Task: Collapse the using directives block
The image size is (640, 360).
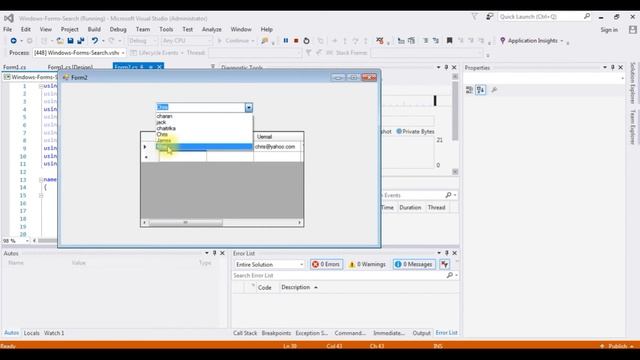Action: click(x=41, y=86)
